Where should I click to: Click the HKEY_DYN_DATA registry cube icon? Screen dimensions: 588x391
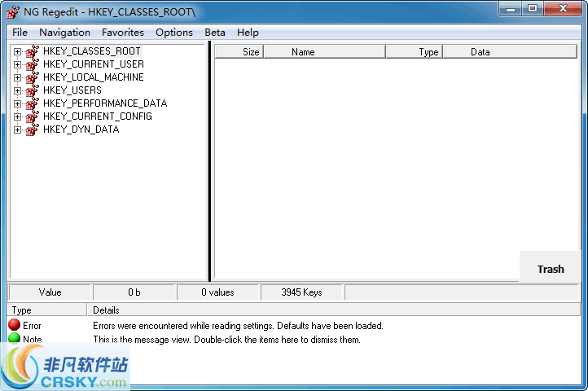click(x=33, y=130)
